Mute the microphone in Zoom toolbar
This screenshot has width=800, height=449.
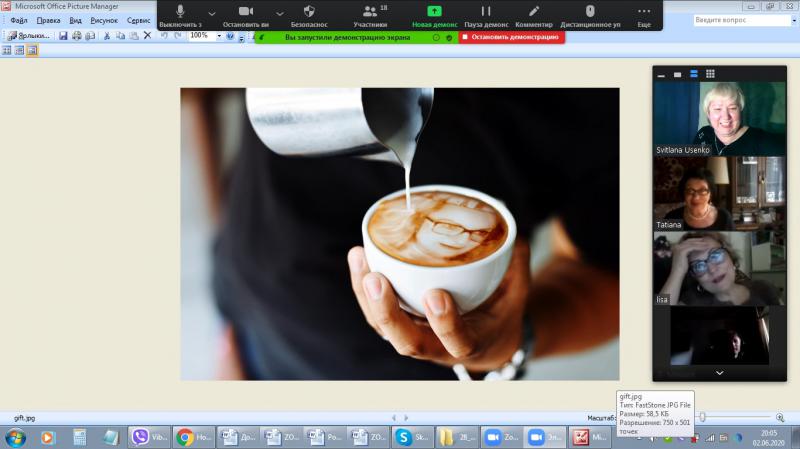tap(180, 15)
